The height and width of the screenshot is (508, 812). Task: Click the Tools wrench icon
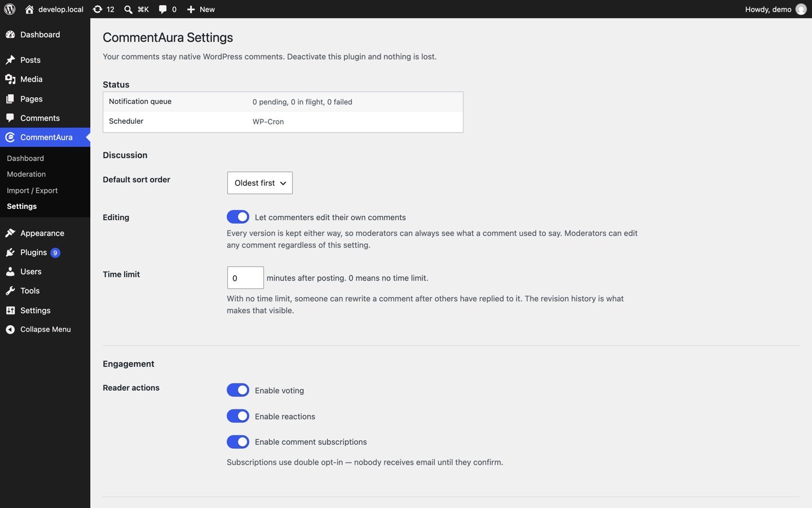tap(10, 291)
